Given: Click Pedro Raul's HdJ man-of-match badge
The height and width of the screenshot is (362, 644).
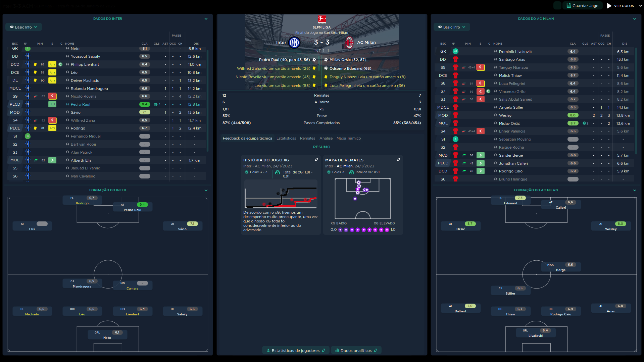Looking at the screenshot, I should coord(52,104).
